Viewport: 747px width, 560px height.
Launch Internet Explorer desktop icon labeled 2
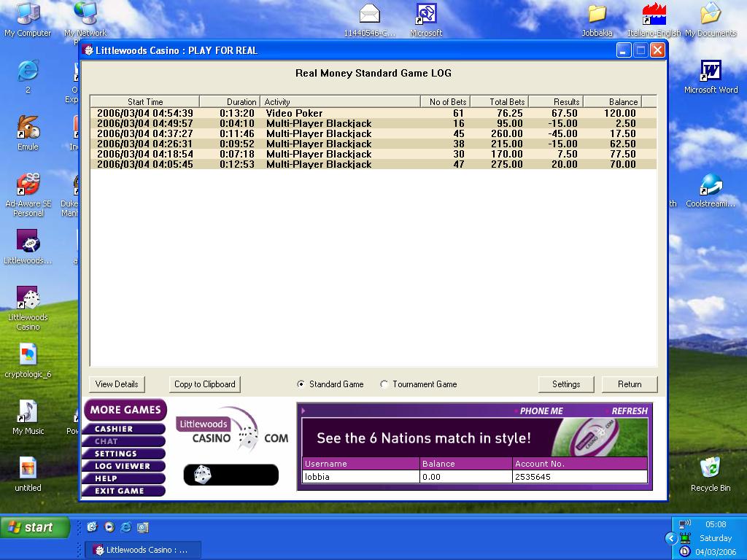28,76
